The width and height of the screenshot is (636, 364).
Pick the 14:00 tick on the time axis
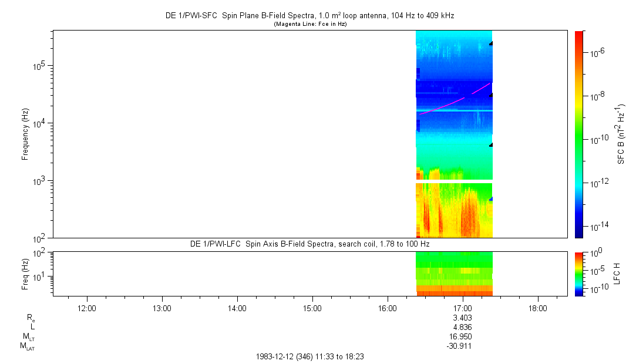pos(237,308)
